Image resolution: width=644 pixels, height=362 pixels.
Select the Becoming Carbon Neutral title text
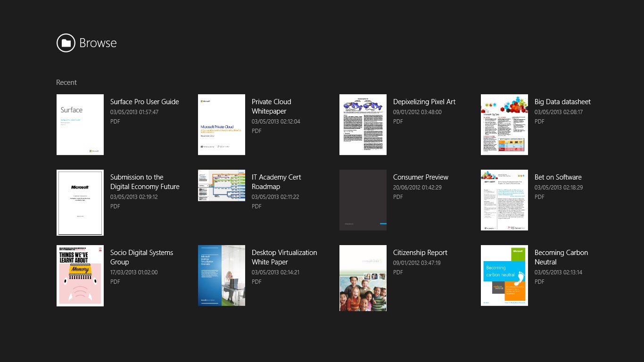click(x=561, y=257)
